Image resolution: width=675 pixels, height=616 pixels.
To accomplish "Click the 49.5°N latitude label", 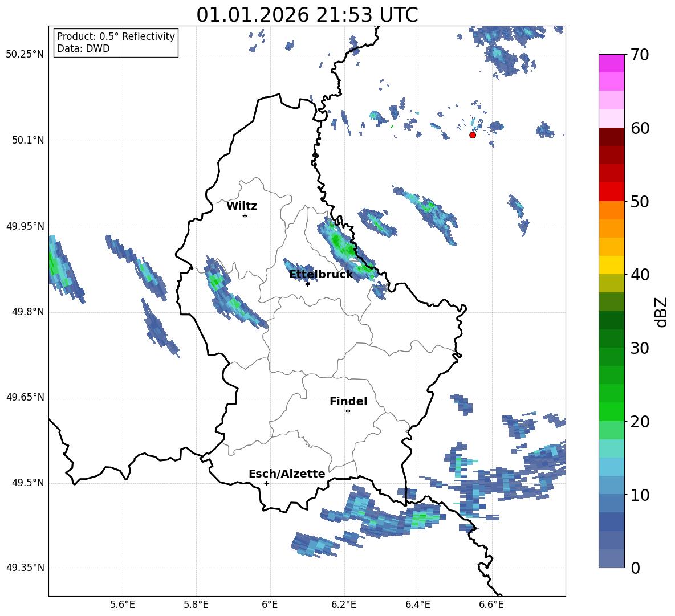I will (27, 483).
